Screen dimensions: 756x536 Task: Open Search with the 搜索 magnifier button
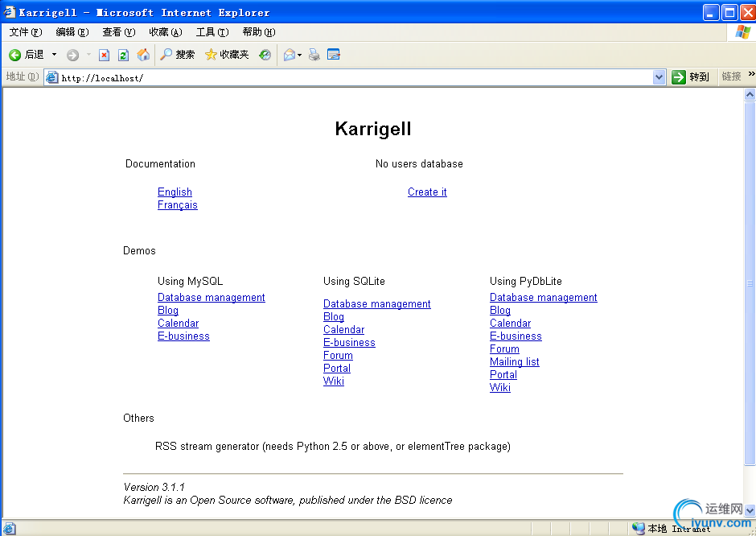tap(178, 55)
